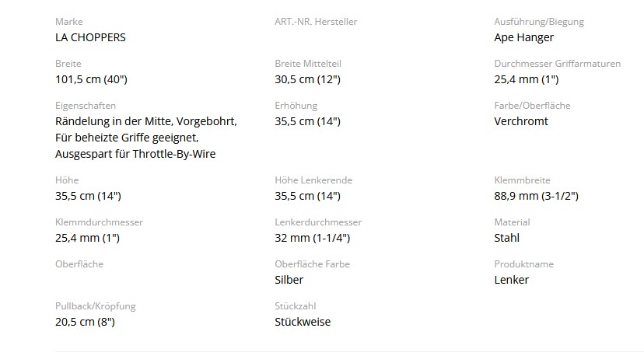Click the Höhe Lenkerende label
This screenshot has height=356, width=644.
point(313,180)
